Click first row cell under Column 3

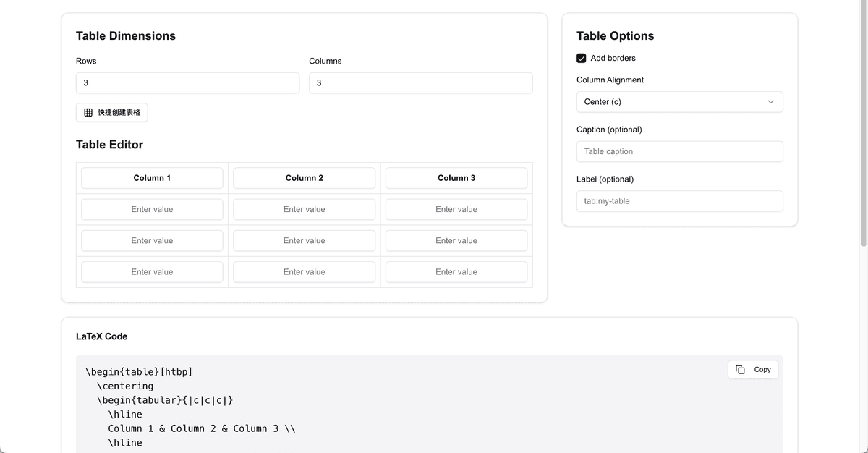tap(456, 209)
